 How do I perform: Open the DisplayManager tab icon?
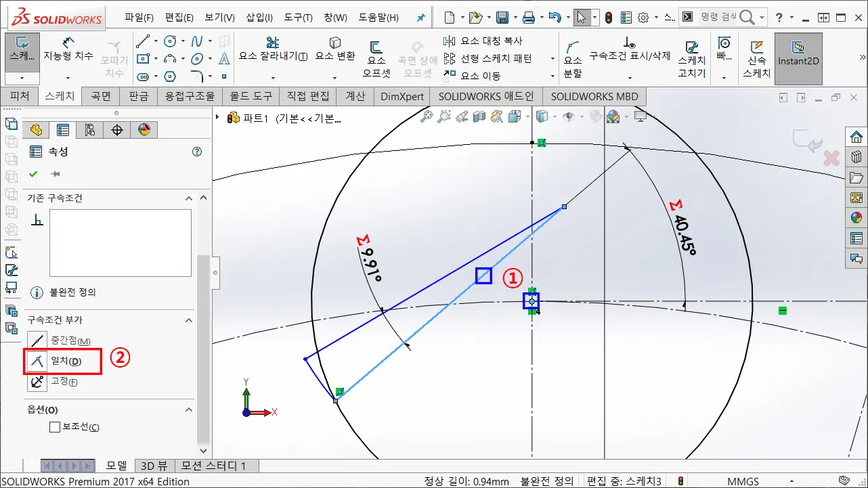coord(144,130)
